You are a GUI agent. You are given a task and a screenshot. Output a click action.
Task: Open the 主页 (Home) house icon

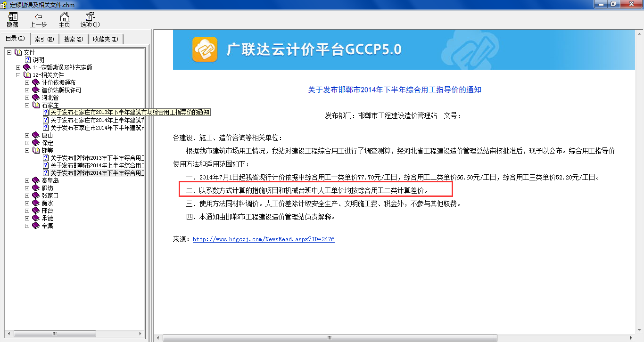(65, 16)
